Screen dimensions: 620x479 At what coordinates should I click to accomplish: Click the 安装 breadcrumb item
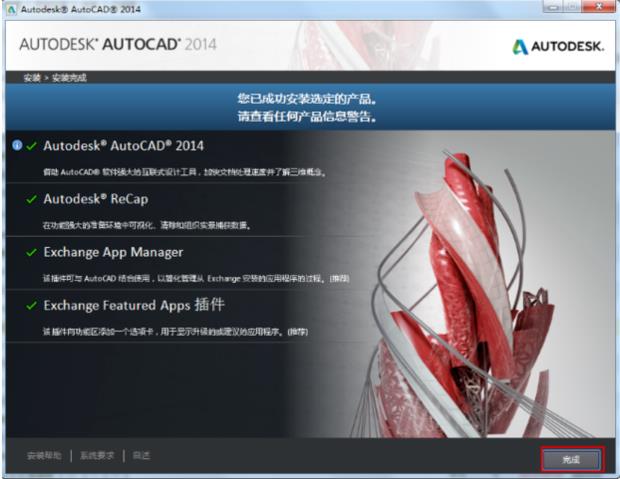[32, 78]
